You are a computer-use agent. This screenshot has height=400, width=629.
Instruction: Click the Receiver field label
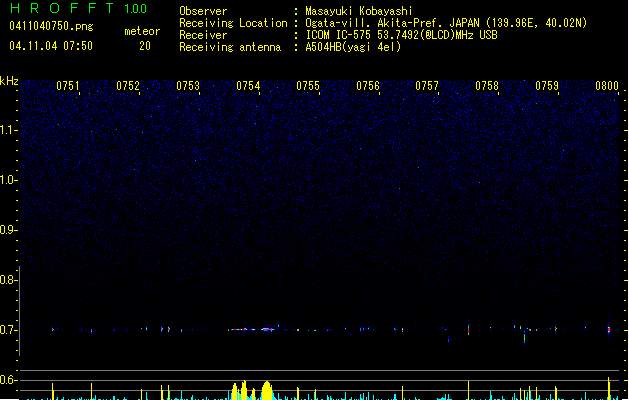pyautogui.click(x=203, y=35)
